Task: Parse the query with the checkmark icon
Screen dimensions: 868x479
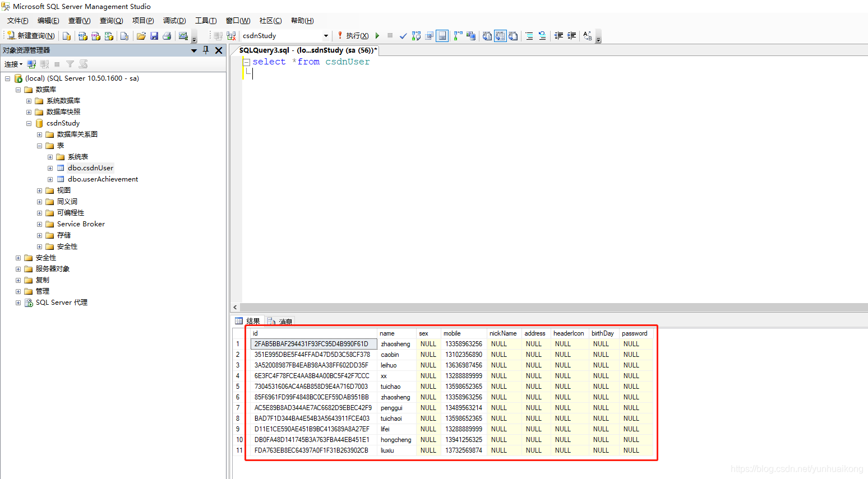Action: tap(403, 35)
